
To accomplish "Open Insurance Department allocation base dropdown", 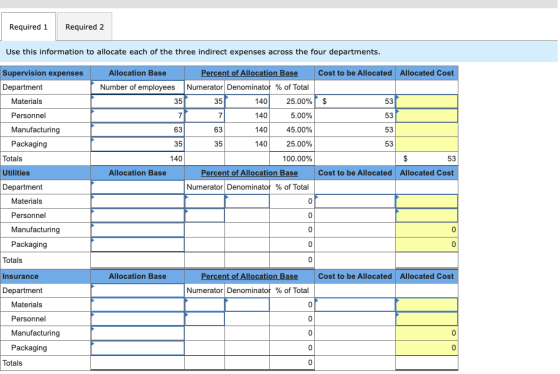I will (138, 290).
